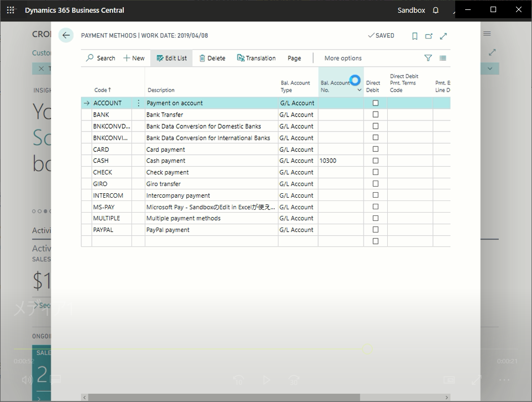Open page in new window icon
532x402 pixels.
(429, 36)
